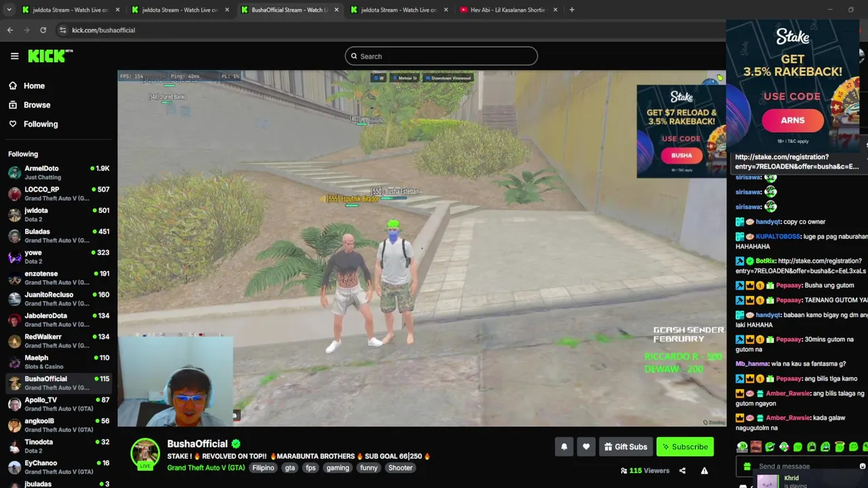
Task: Open JuanitoRecluso channel
Action: tap(58, 299)
